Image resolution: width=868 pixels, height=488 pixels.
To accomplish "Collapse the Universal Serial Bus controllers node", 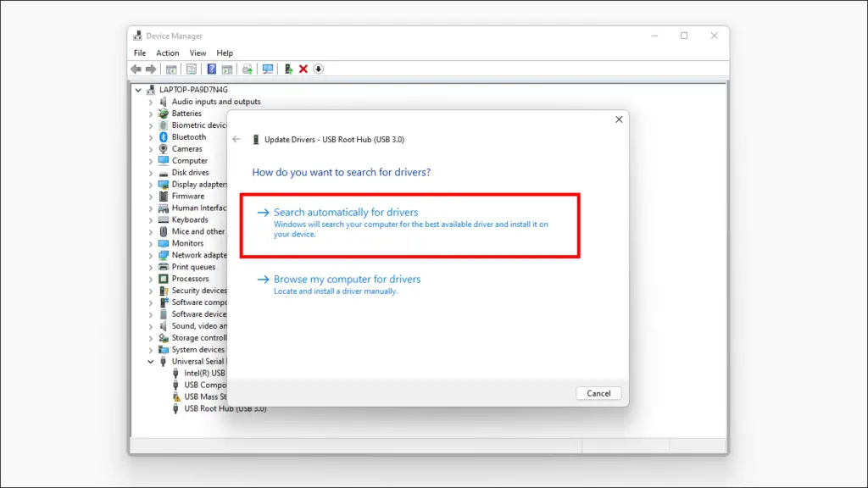I will point(151,361).
